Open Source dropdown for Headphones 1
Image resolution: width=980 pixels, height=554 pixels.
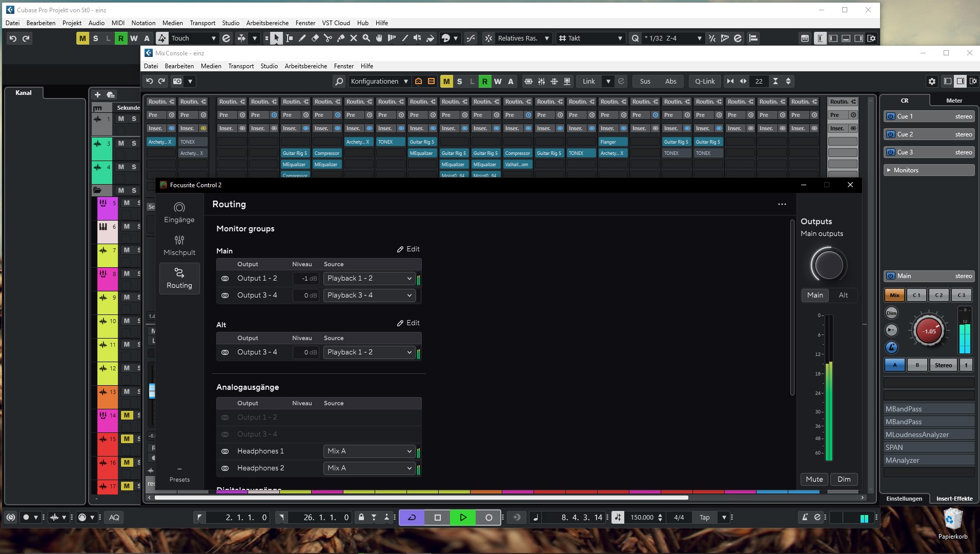click(369, 451)
